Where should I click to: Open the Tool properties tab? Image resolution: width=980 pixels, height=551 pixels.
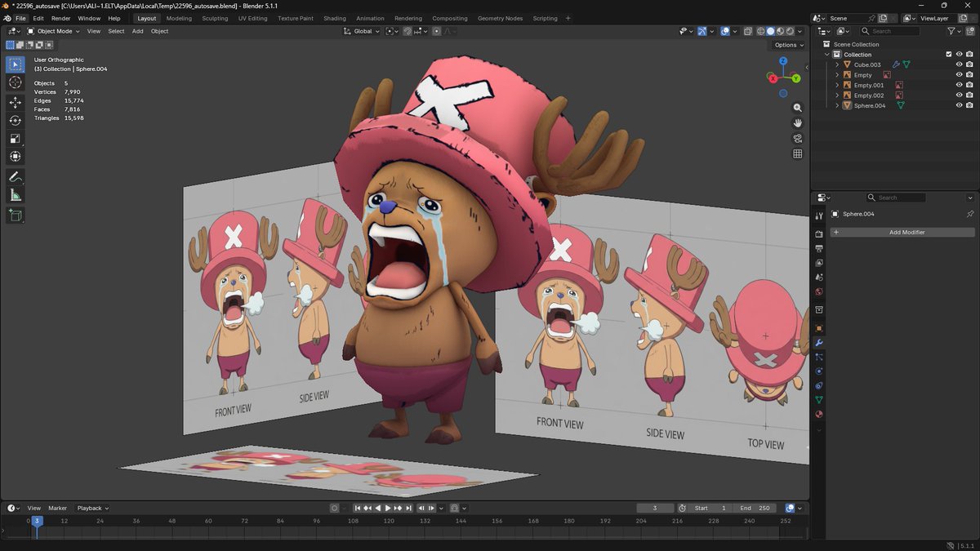819,216
